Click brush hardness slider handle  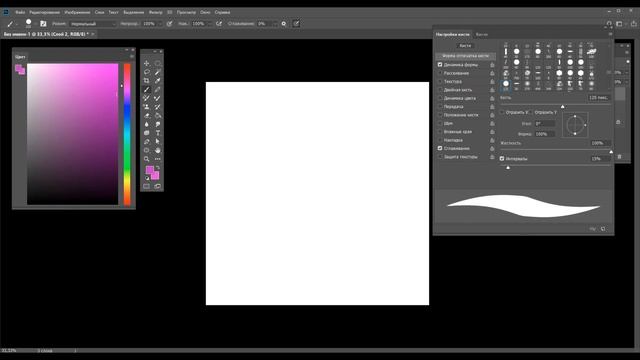[x=611, y=151]
